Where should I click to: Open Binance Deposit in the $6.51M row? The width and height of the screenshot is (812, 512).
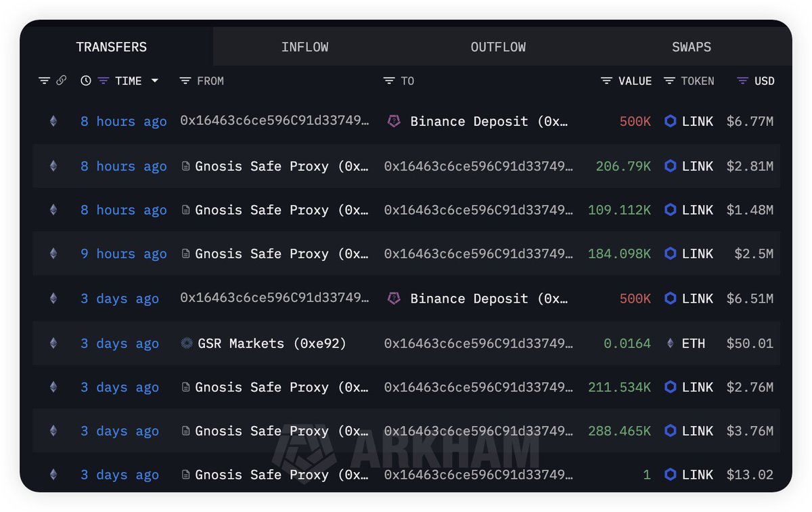pyautogui.click(x=489, y=299)
